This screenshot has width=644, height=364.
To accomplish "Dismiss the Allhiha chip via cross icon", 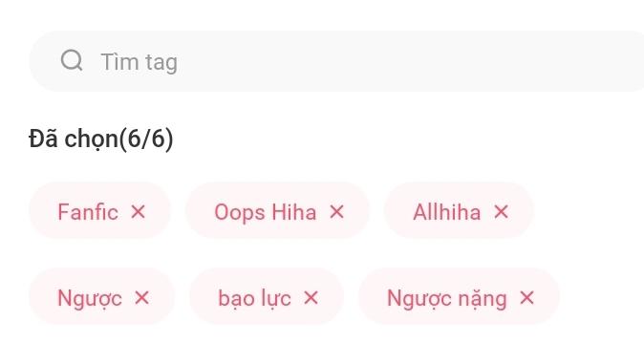I will point(501,212).
